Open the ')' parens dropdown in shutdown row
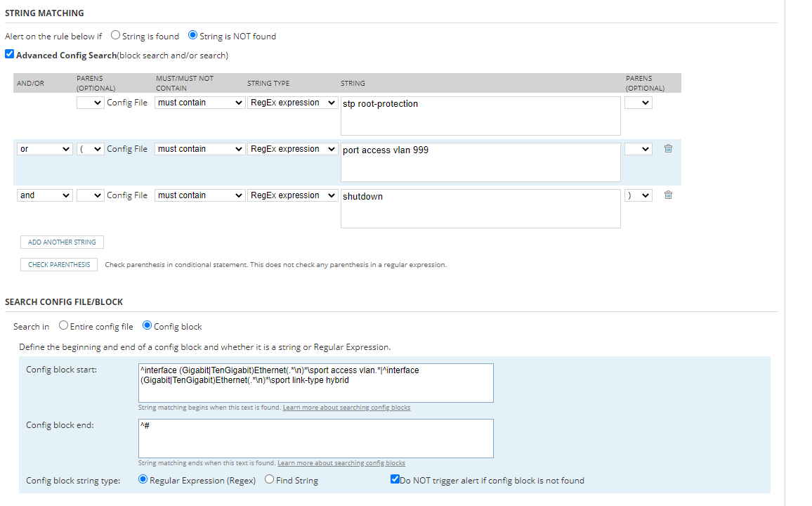812x506 pixels. (x=638, y=195)
